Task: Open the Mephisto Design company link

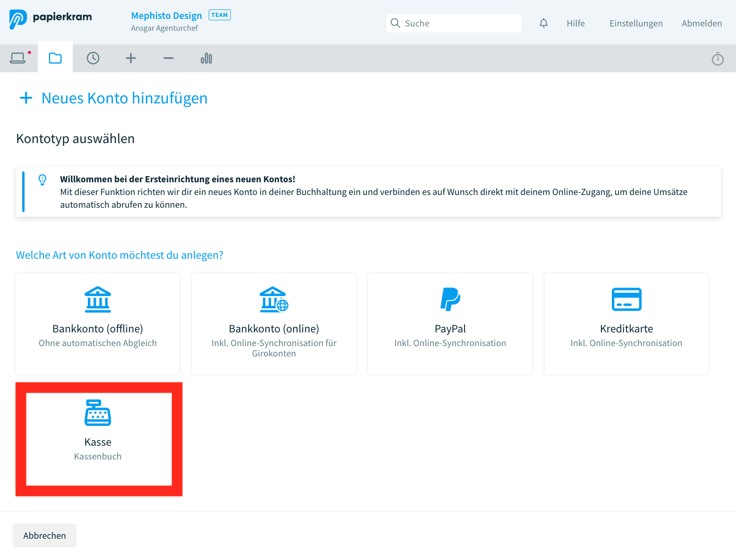Action: (166, 16)
